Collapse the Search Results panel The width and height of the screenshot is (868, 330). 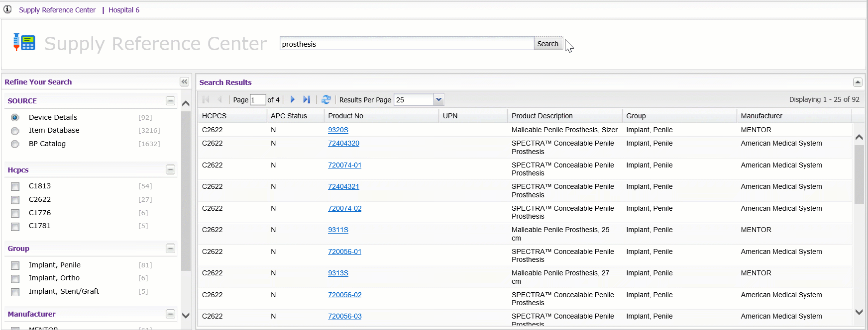click(x=857, y=82)
